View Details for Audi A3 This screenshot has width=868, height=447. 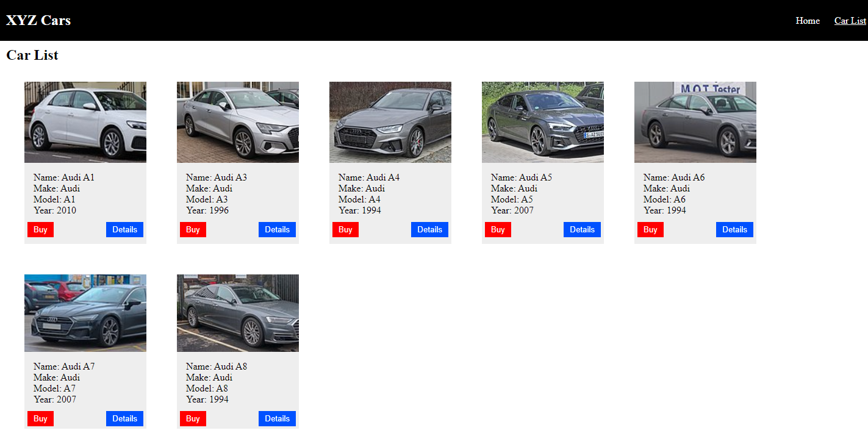[277, 229]
